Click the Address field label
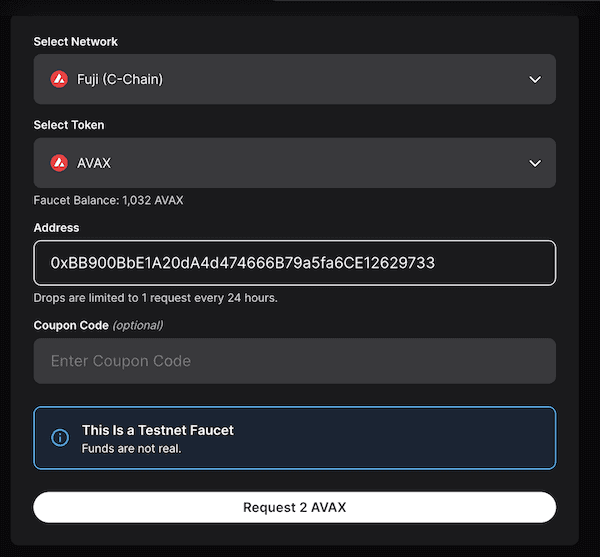Viewport: 600px width, 557px height. pos(56,228)
